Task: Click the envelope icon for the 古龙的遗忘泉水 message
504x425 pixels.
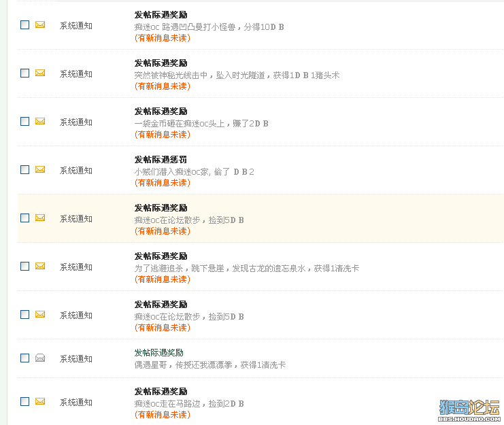Action: click(40, 266)
